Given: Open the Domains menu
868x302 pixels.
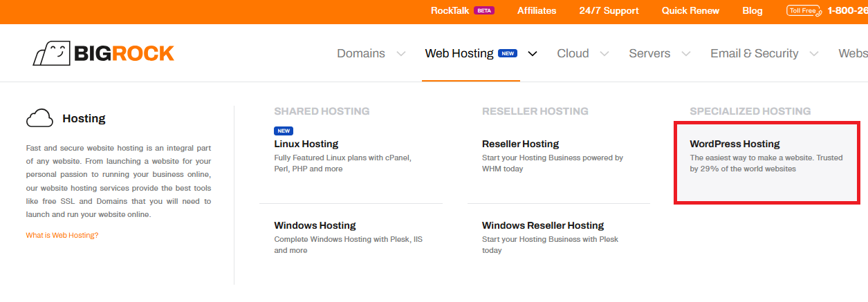Looking at the screenshot, I should (361, 53).
